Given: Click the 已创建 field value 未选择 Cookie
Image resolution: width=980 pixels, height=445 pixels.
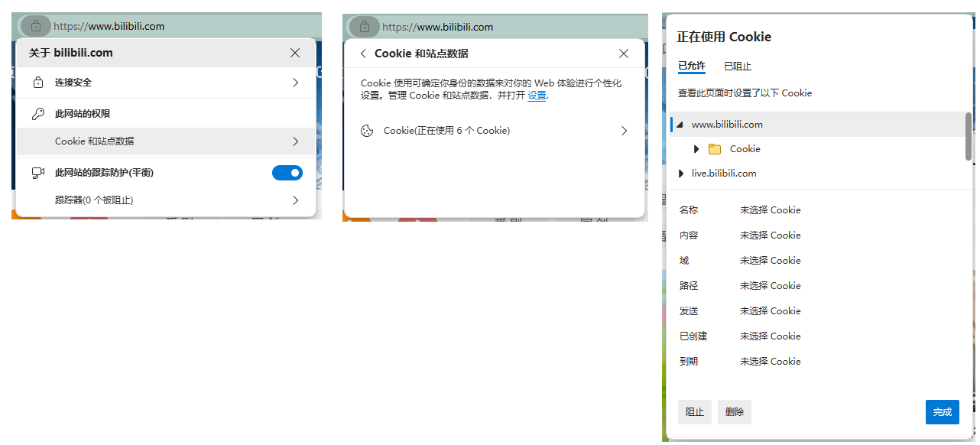Looking at the screenshot, I should pos(771,336).
